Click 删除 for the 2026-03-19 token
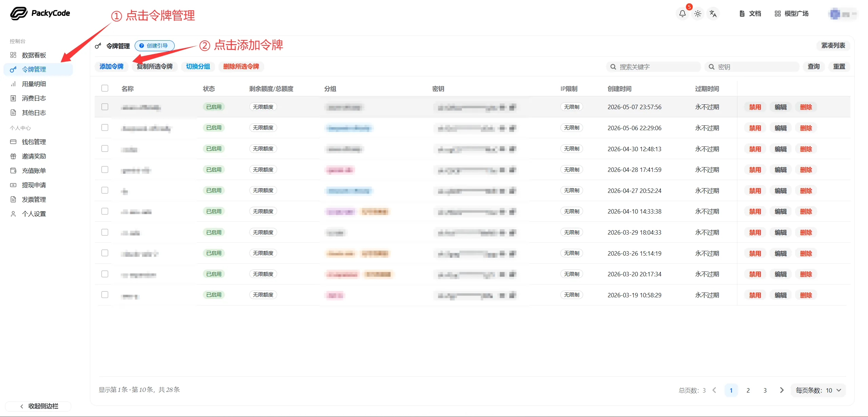This screenshot has height=417, width=868. click(x=806, y=295)
